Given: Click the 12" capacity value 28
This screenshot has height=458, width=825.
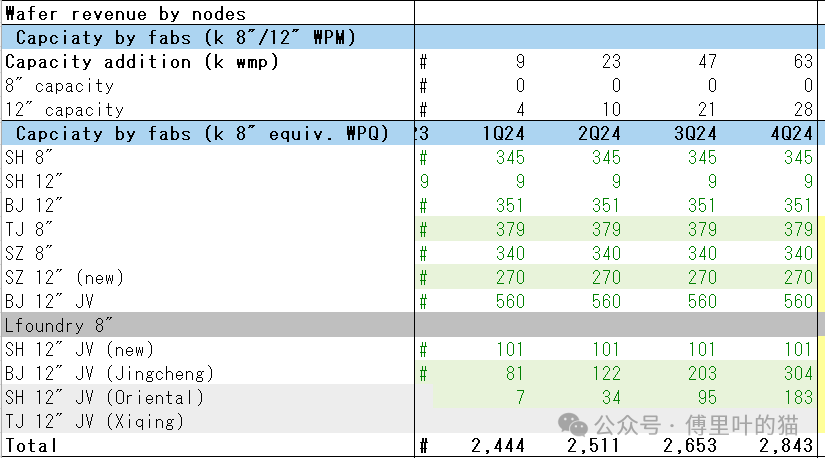Looking at the screenshot, I should tap(803, 110).
